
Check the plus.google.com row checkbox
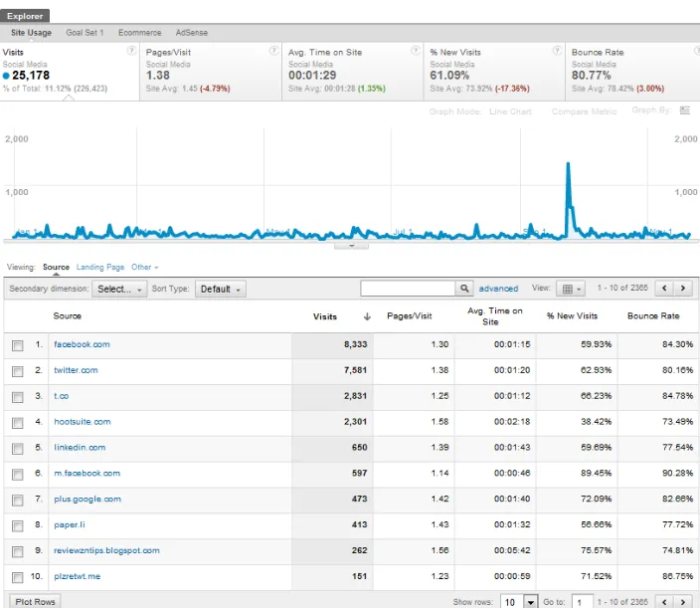click(x=18, y=500)
